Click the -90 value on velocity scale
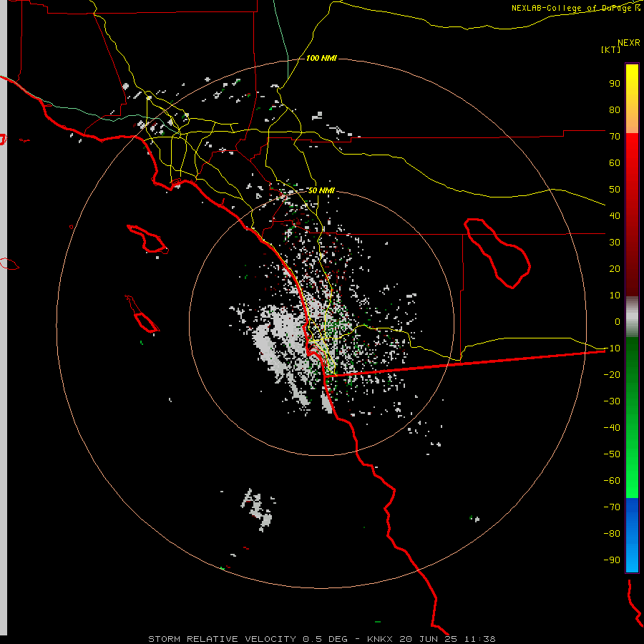 (x=612, y=560)
